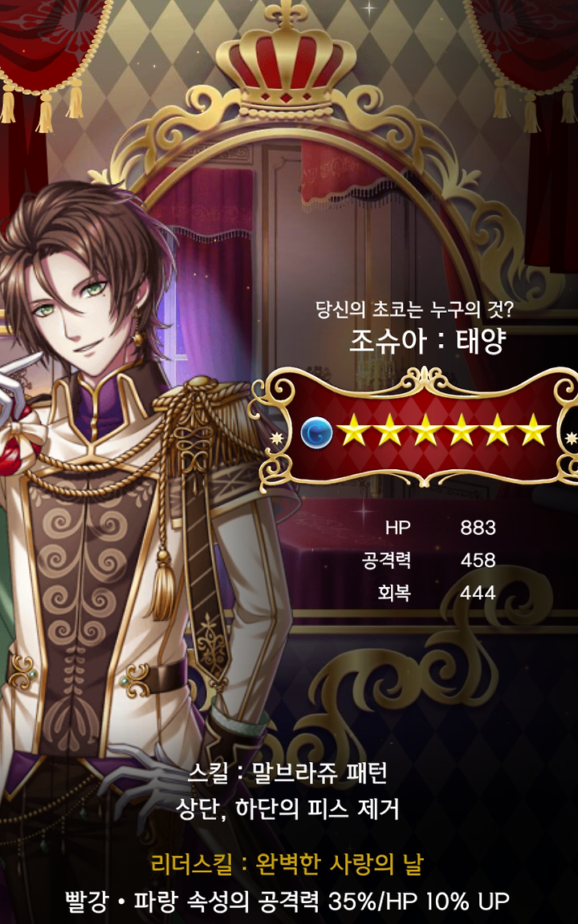Tap the red and gold crown ornament
Viewport: 578px width, 924px height.
point(286,58)
